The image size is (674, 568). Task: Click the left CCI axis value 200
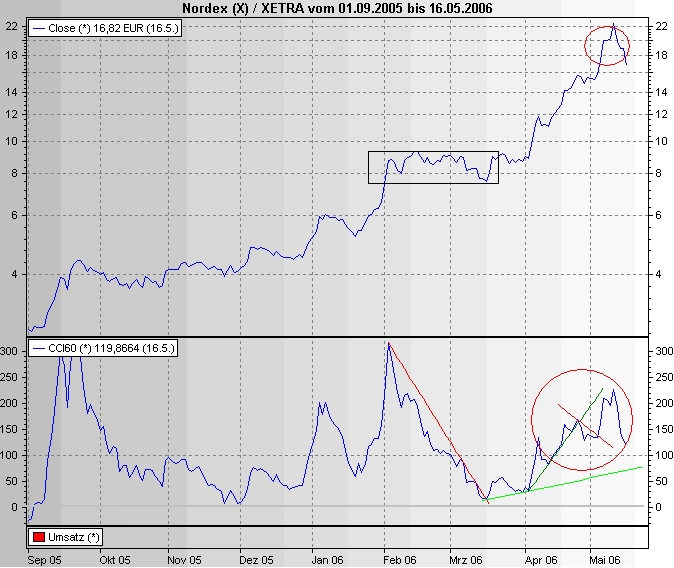pos(9,403)
